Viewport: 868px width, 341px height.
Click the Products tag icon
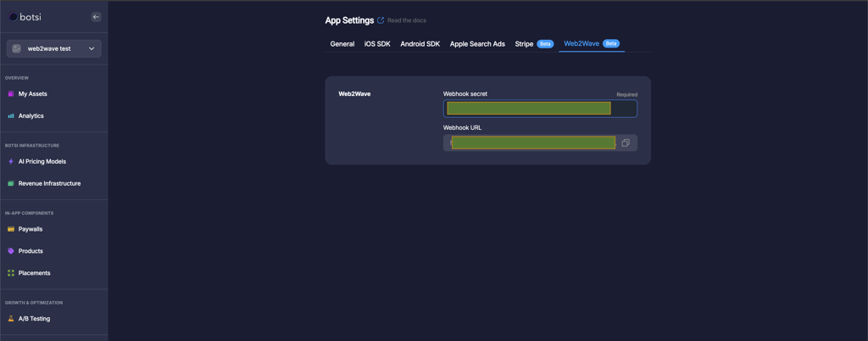tap(10, 251)
